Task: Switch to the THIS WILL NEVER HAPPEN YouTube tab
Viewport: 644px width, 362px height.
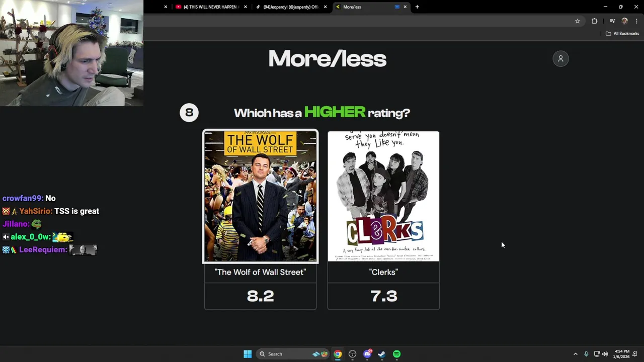Action: pos(210,7)
